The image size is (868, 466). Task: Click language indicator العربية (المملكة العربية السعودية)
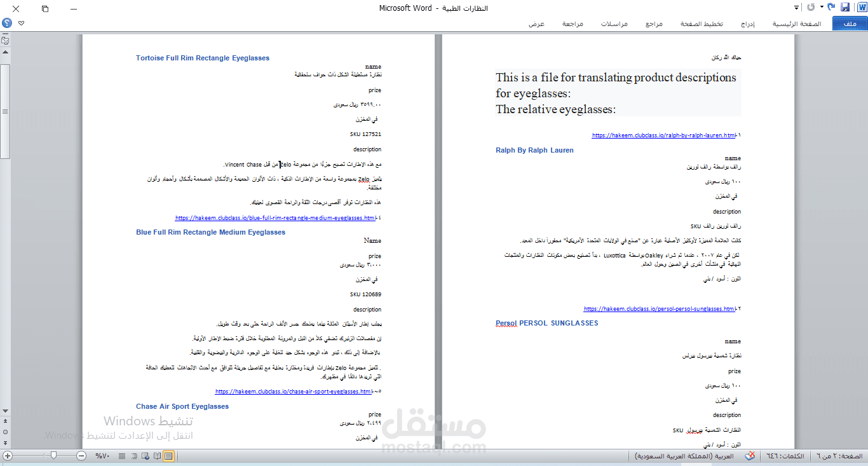click(684, 456)
